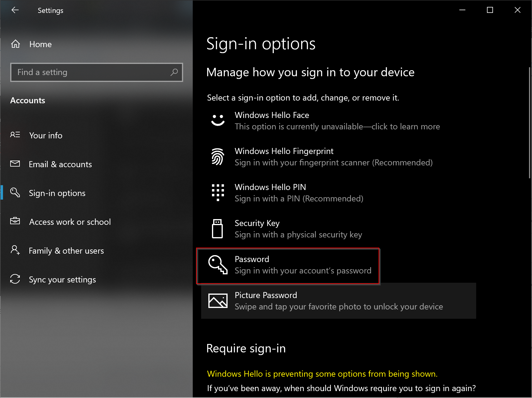Click the vertical scrollbar on the right

tap(530, 123)
